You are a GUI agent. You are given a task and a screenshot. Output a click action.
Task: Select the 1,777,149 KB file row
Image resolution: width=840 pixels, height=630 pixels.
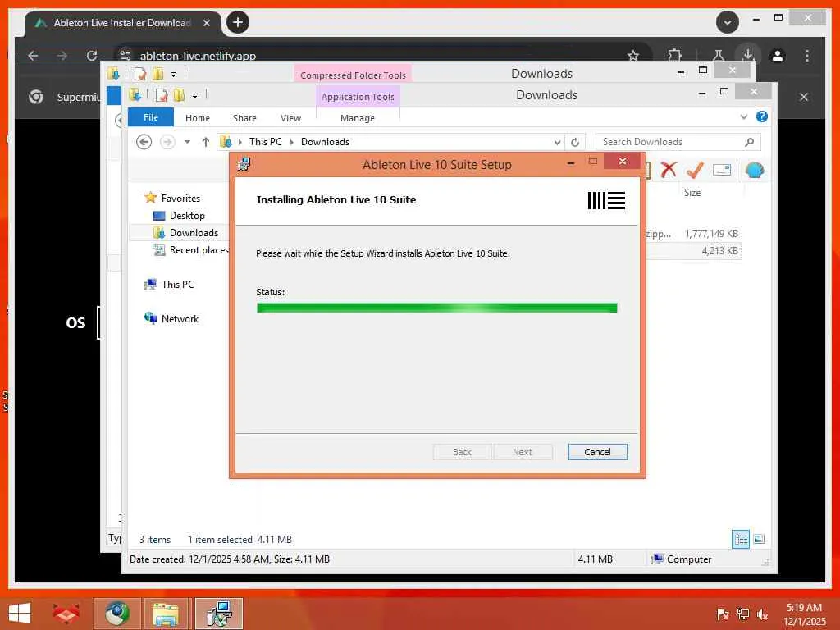coord(694,234)
